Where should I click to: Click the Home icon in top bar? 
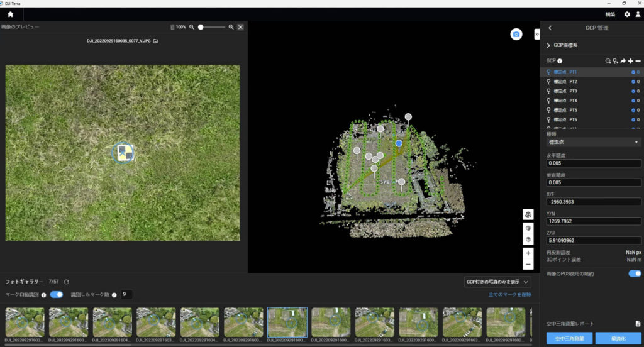point(10,14)
